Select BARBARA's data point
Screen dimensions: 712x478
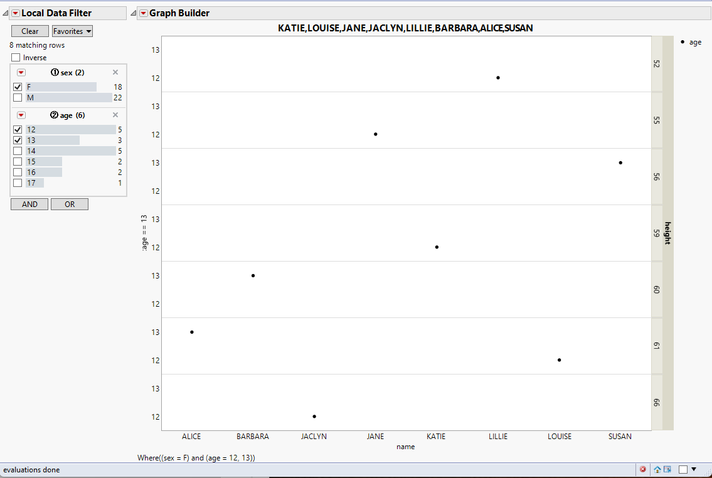pos(253,276)
